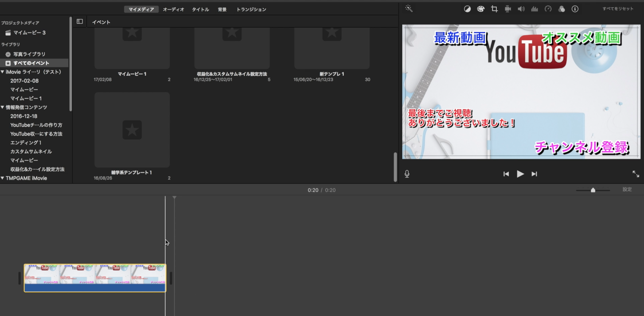This screenshot has width=644, height=316.
Task: Open the 雑学系テンプレート 1 event thumbnail
Action: [x=132, y=130]
